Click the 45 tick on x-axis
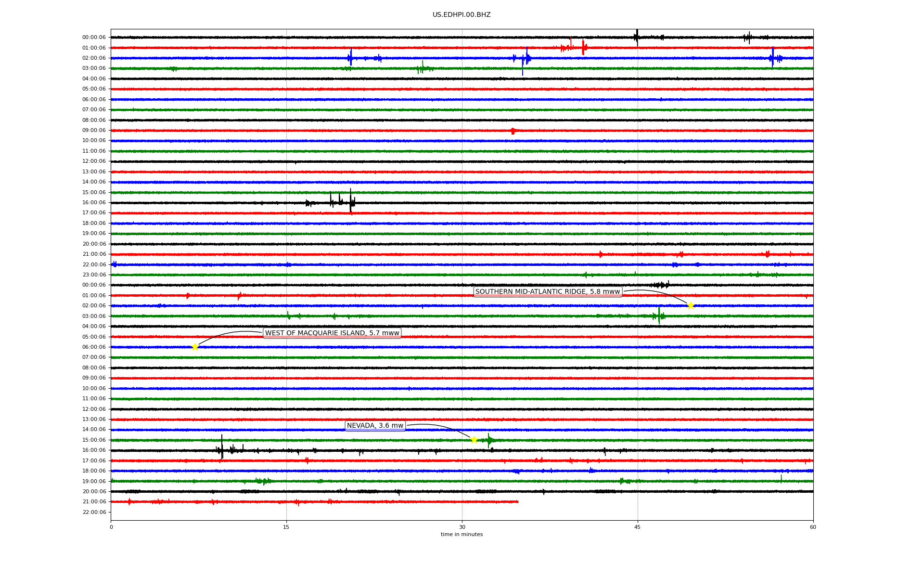Screen dimensions: 924x578 (x=637, y=527)
